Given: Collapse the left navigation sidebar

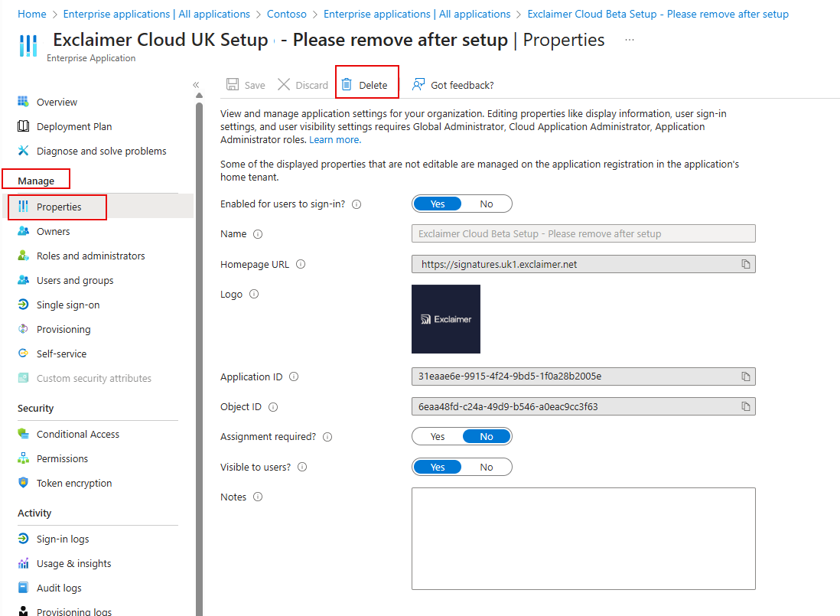Looking at the screenshot, I should pos(196,85).
